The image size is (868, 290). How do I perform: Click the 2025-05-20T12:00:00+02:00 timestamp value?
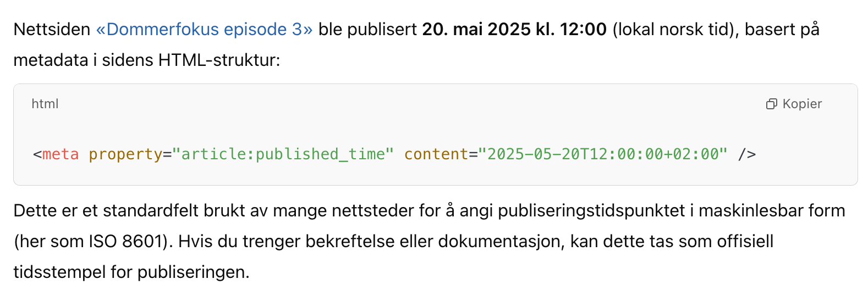point(603,154)
